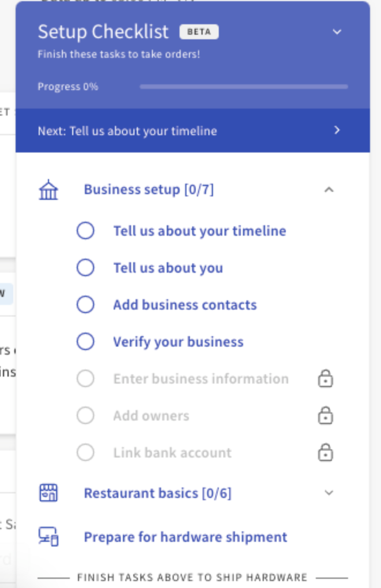Collapse the Business setup section

pyautogui.click(x=329, y=189)
